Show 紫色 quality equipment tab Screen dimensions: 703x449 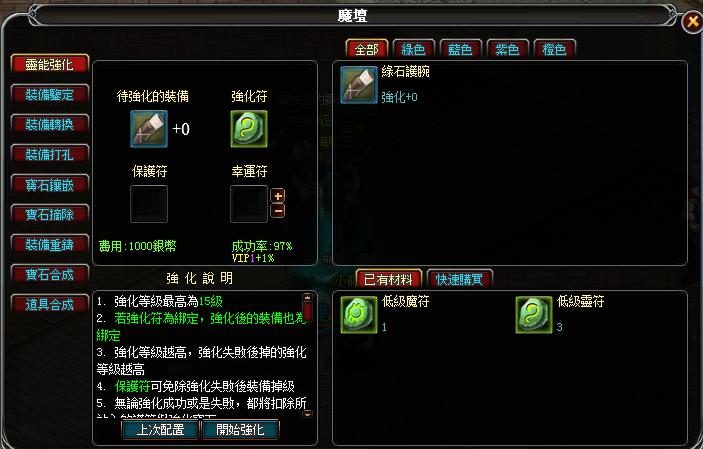(x=508, y=49)
